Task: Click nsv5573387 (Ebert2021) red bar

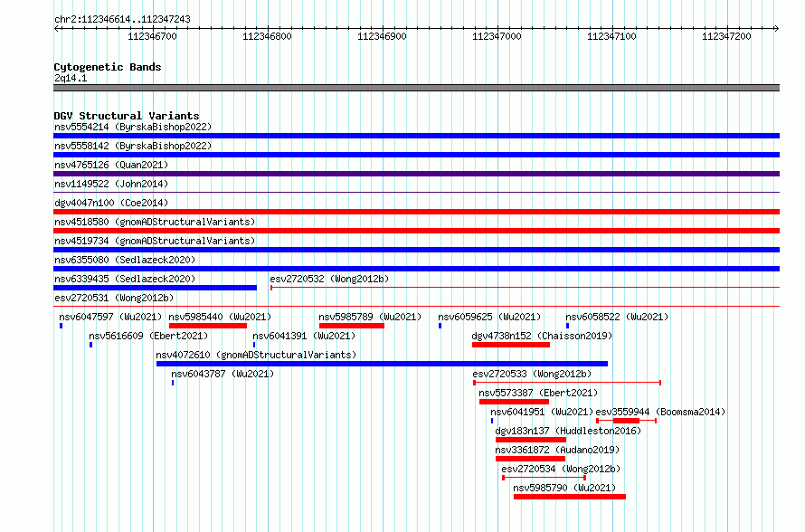Action: [x=514, y=402]
